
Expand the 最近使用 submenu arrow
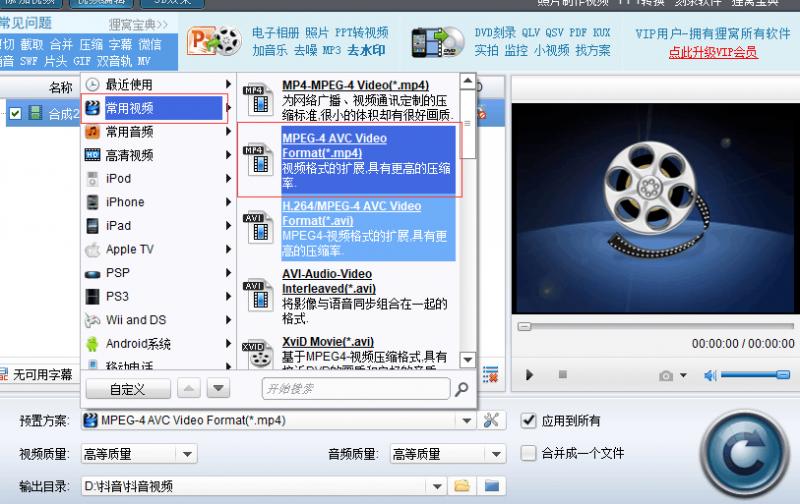pos(228,84)
